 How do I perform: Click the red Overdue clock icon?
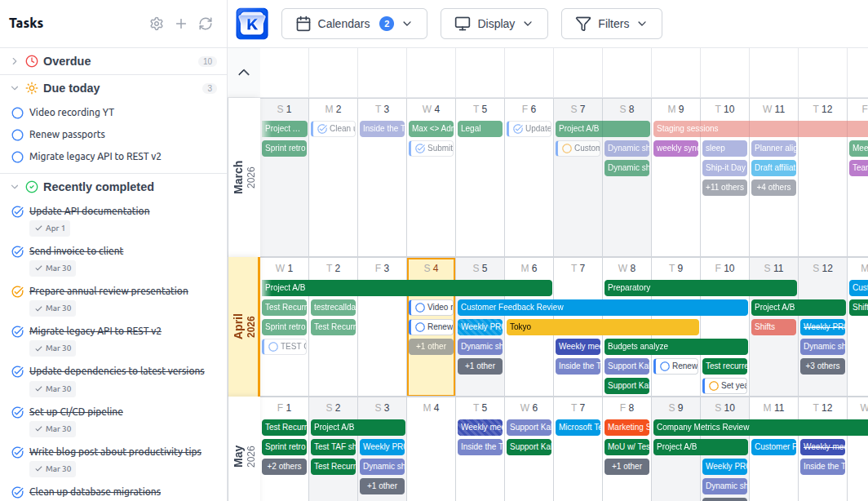click(32, 61)
